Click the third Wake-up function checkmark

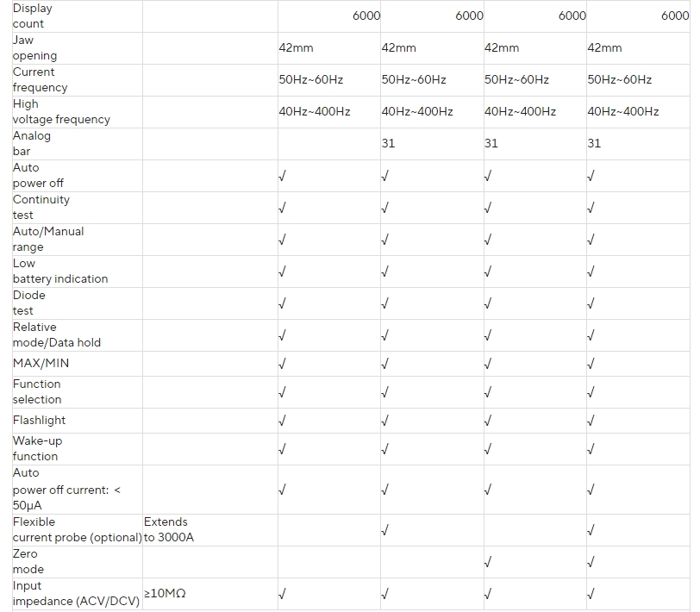tap(488, 449)
